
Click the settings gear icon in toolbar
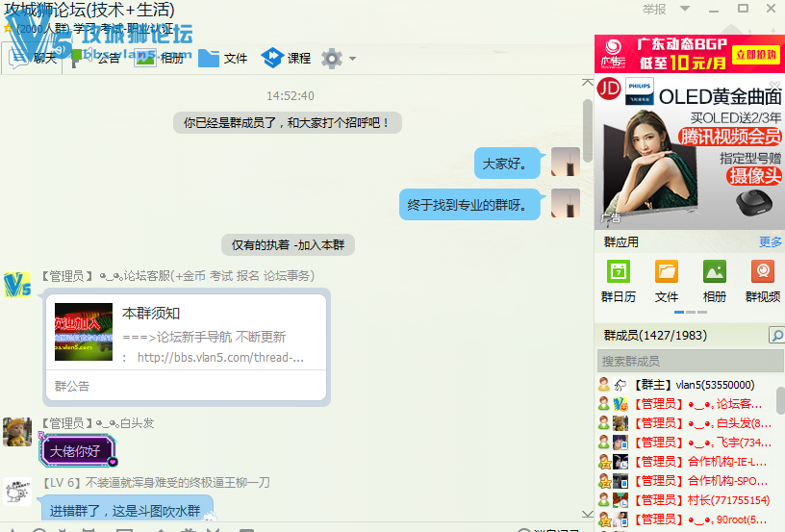click(x=332, y=58)
